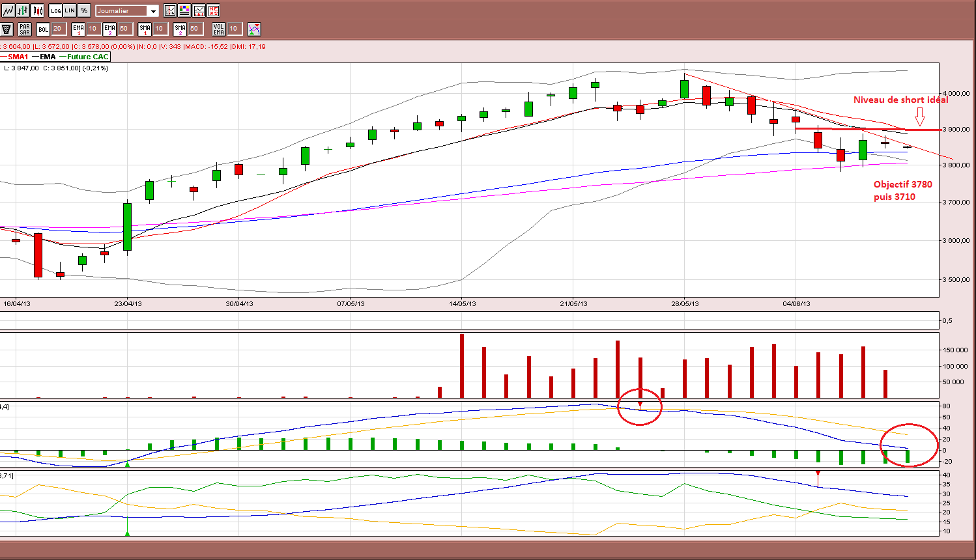Click the 4 000,00 price axis label
Screen dimensions: 976x560
click(x=957, y=94)
